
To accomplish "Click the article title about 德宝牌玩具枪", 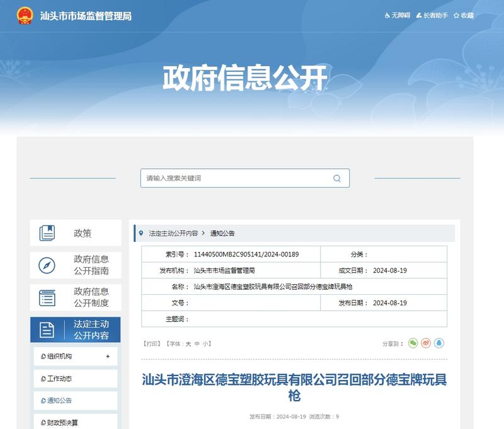I will tap(294, 387).
